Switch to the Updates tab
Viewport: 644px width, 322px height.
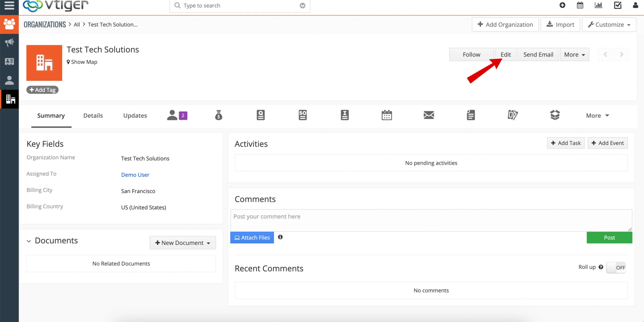pyautogui.click(x=135, y=115)
